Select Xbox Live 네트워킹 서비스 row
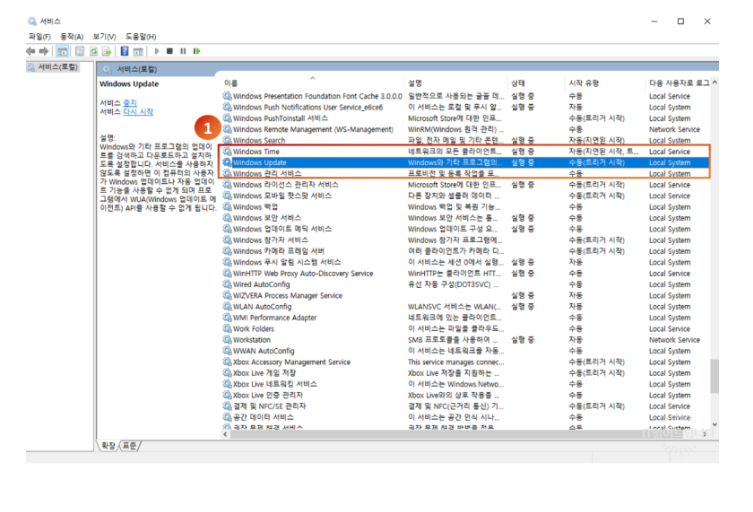 (x=465, y=384)
